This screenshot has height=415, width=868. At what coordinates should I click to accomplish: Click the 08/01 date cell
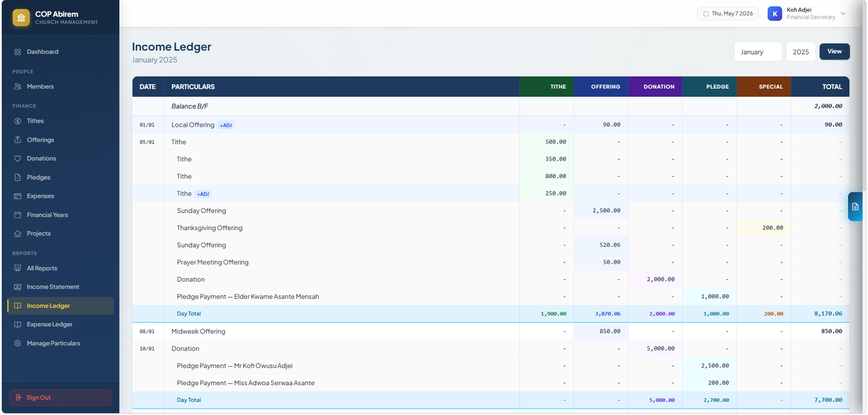coord(147,332)
